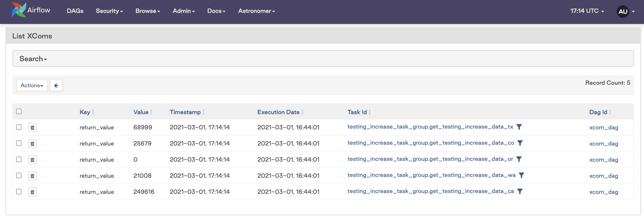Click filter icon next to data_wa task
This screenshot has width=644, height=217.
point(521,175)
